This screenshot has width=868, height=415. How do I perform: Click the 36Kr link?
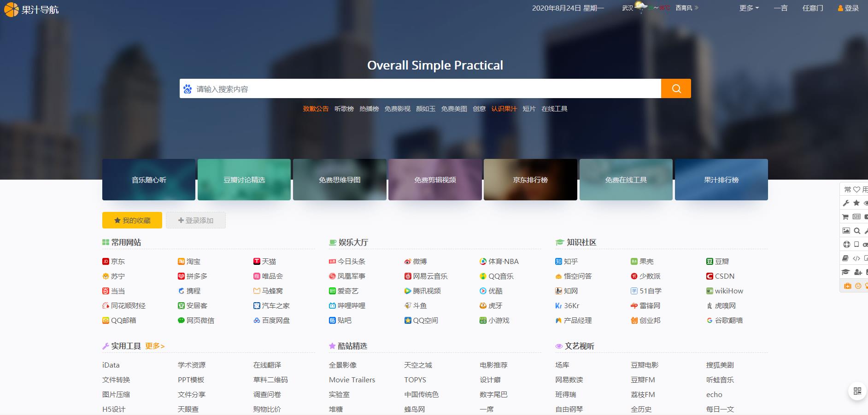click(567, 305)
